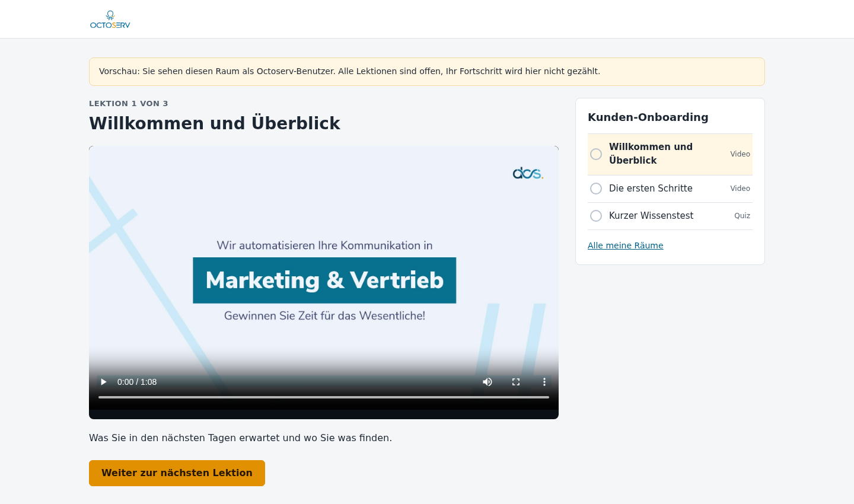854x504 pixels.
Task: Follow the 'Alle meine Räume' link
Action: click(x=626, y=245)
